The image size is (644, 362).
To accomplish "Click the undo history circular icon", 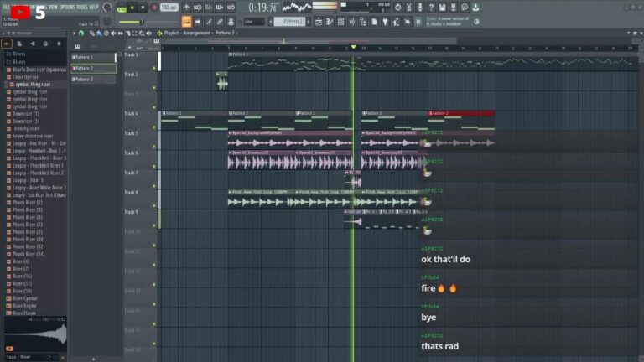I will tap(397, 8).
